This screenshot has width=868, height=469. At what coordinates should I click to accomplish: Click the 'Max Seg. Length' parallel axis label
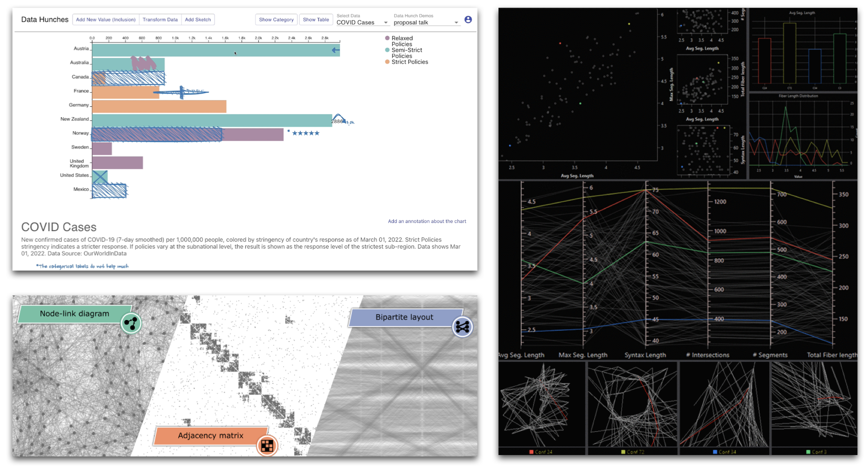[583, 355]
